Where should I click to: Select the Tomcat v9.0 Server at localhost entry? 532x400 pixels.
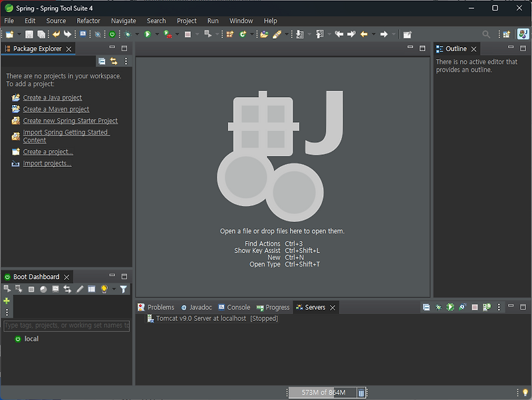coord(217,318)
